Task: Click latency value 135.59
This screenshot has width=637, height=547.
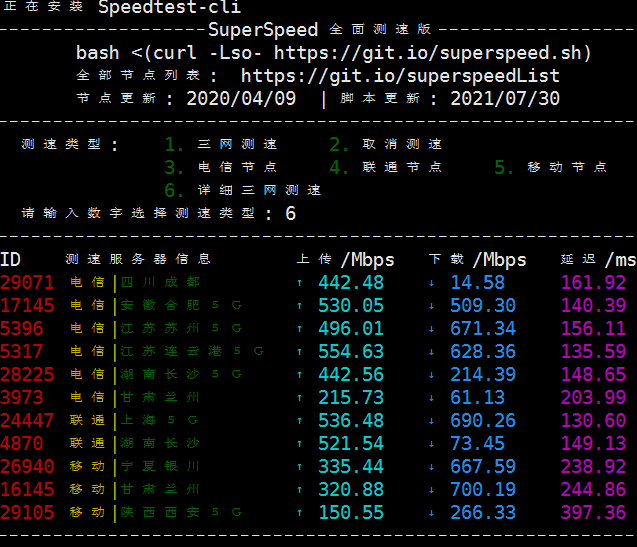Action: point(593,352)
